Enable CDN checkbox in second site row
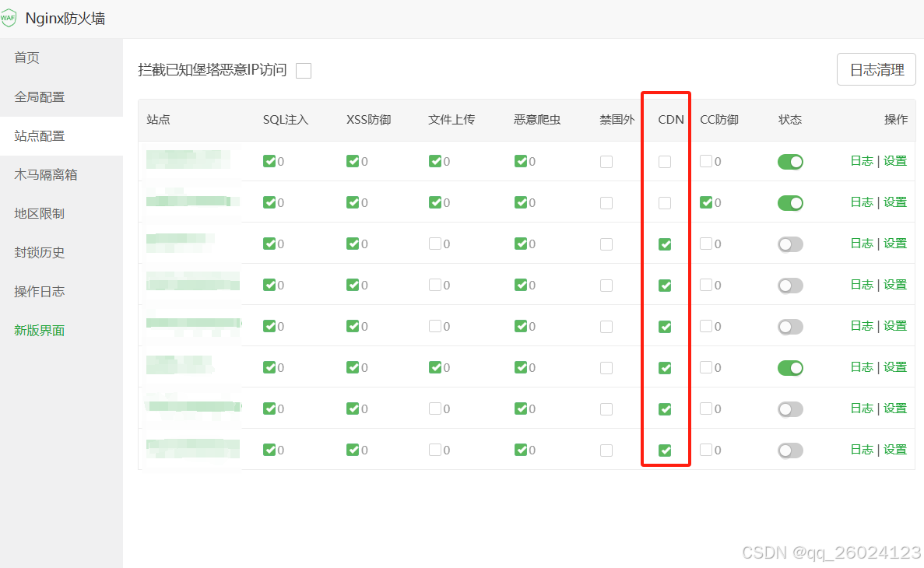Image resolution: width=924 pixels, height=568 pixels. [665, 202]
